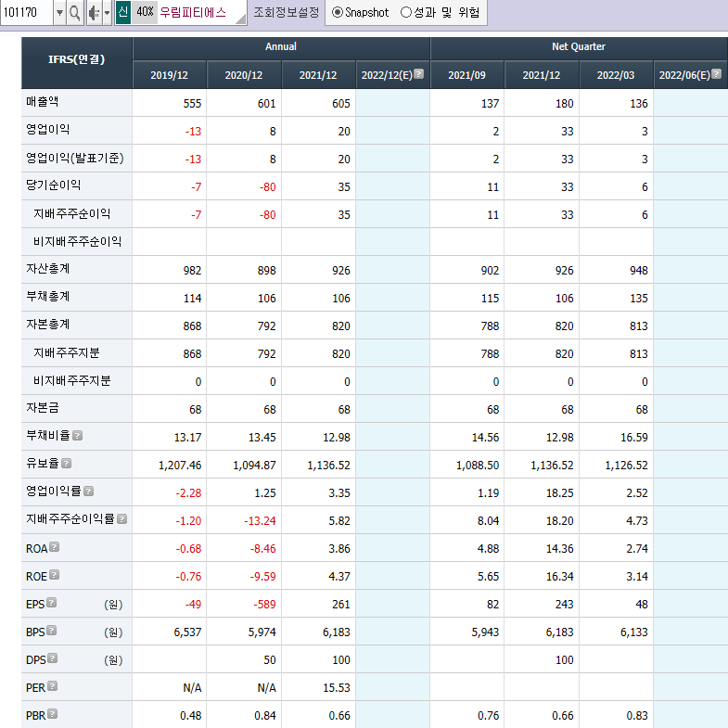The height and width of the screenshot is (728, 728).
Task: Click the 비지배주주순이익 row label
Action: [78, 241]
